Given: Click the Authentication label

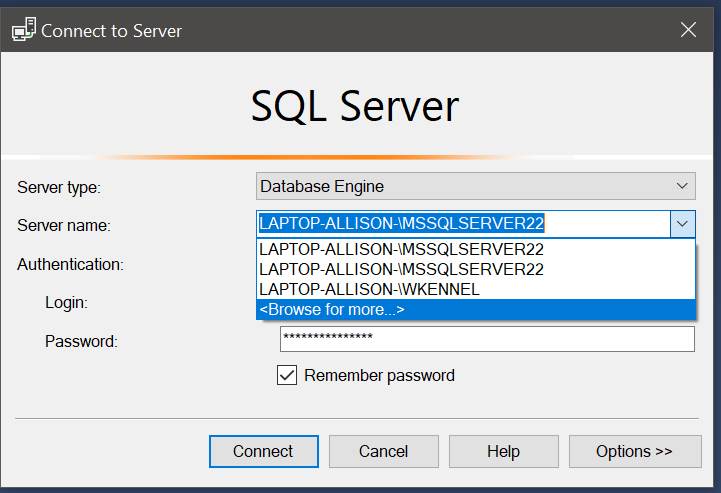Looking at the screenshot, I should point(70,265).
